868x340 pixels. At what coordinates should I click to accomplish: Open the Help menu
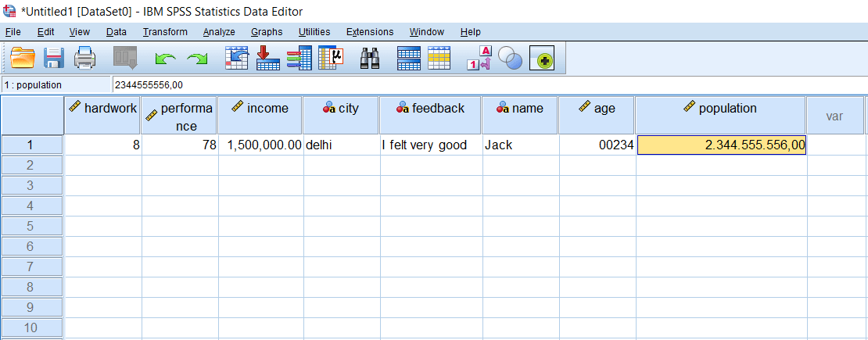pyautogui.click(x=471, y=32)
